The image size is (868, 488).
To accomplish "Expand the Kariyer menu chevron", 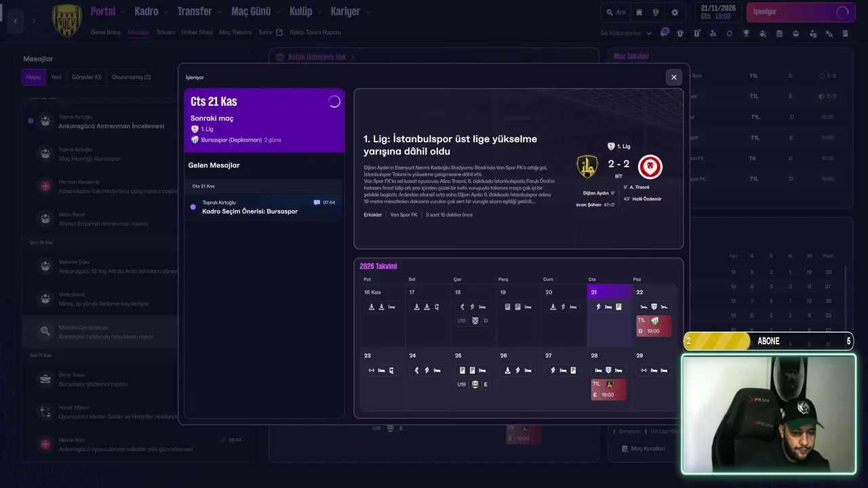I will point(368,12).
